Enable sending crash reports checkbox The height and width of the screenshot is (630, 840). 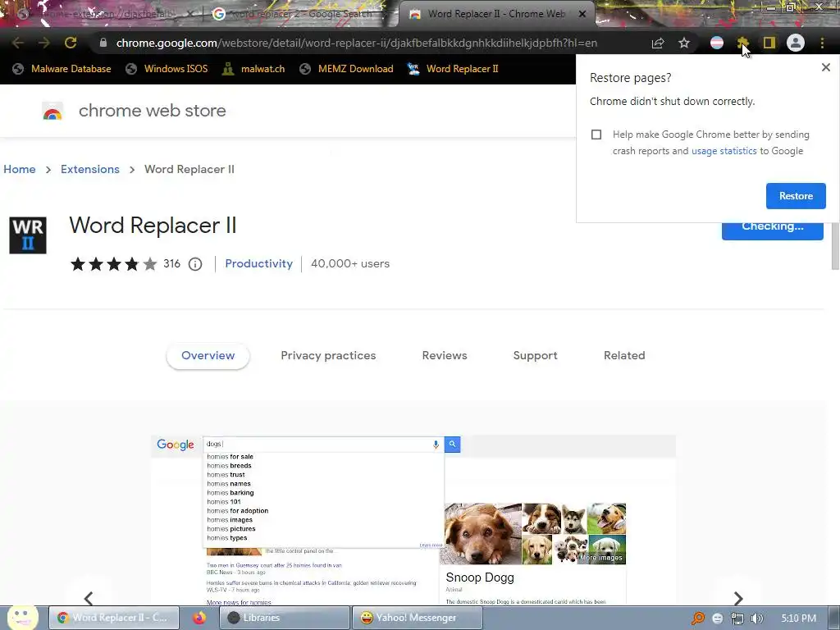coord(596,135)
